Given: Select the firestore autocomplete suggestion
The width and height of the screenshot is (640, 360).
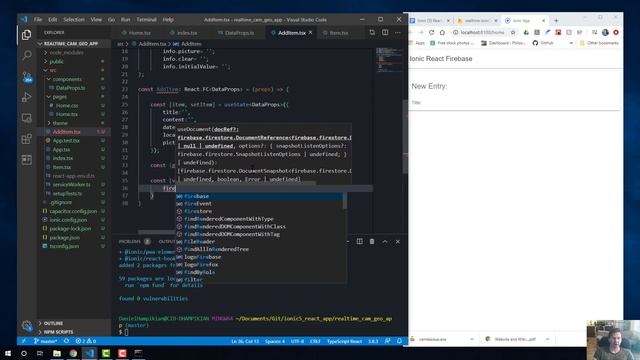Looking at the screenshot, I should point(259,211).
